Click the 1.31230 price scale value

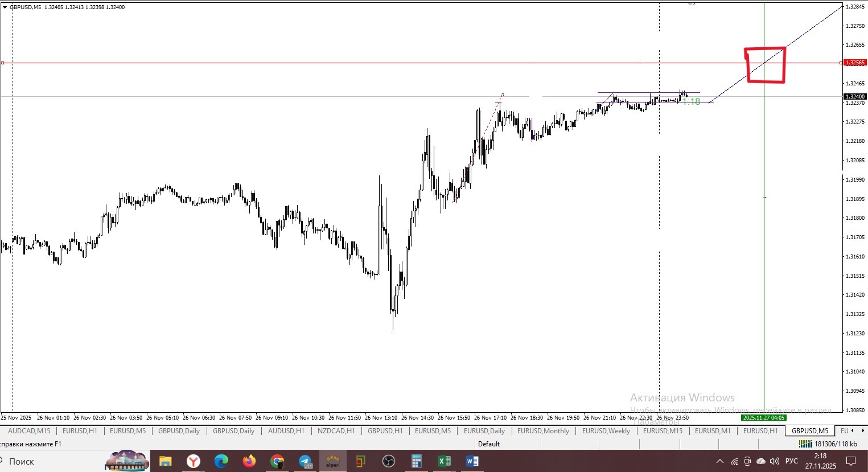point(855,334)
